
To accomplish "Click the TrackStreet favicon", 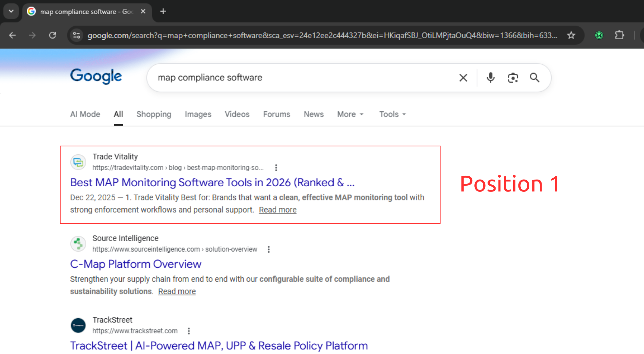I will (x=78, y=325).
